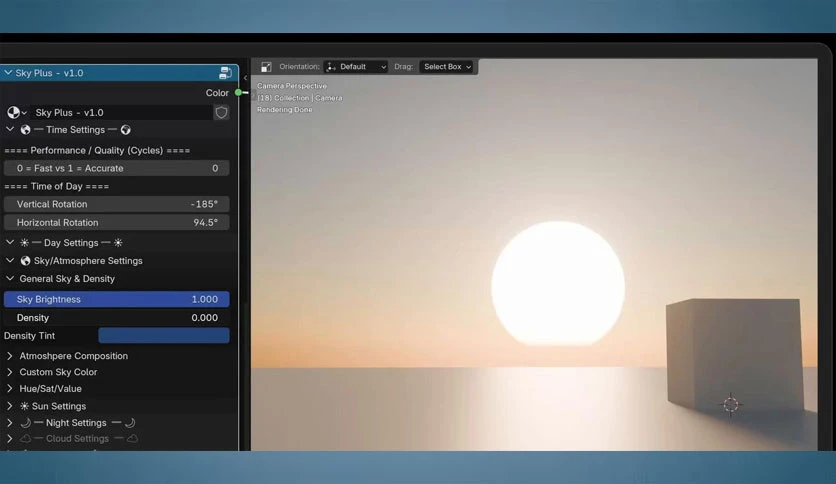Screen dimensions: 836x484
Task: Click the Sky Brightness field
Action: point(116,299)
